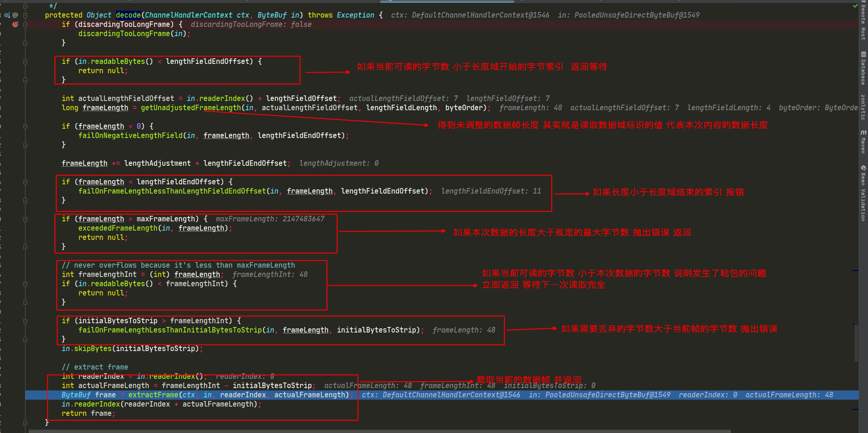
Task: Click the failOnNegativeLengthField call
Action: [130, 136]
